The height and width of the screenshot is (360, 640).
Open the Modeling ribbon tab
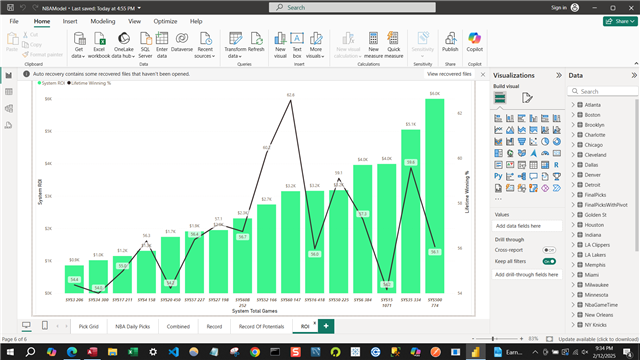[x=102, y=21]
